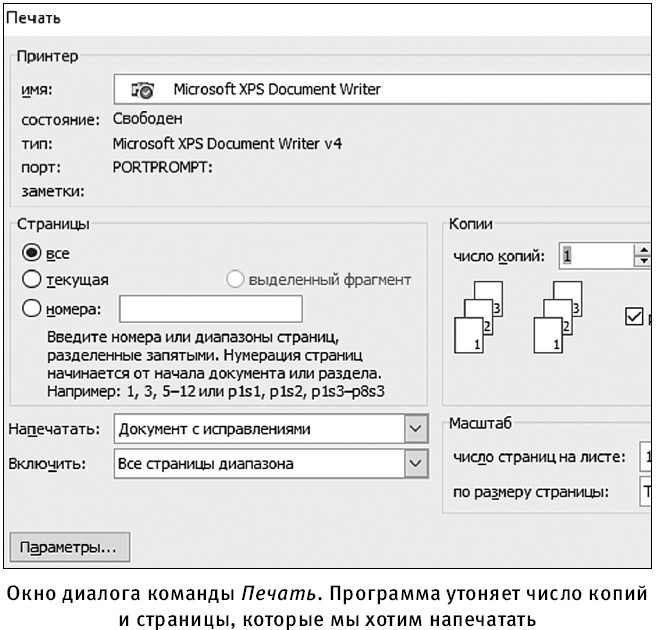Click the "Параметры..." button
This screenshot has width=657, height=630.
pos(69,548)
